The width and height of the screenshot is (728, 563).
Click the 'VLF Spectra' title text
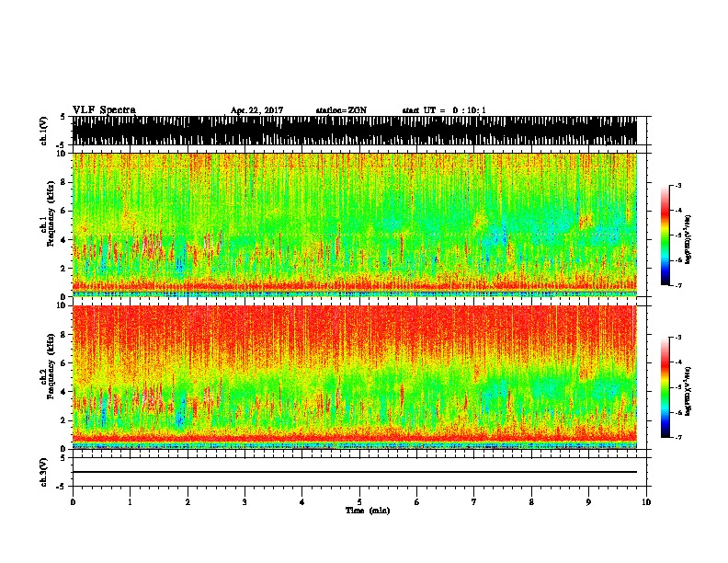104,109
